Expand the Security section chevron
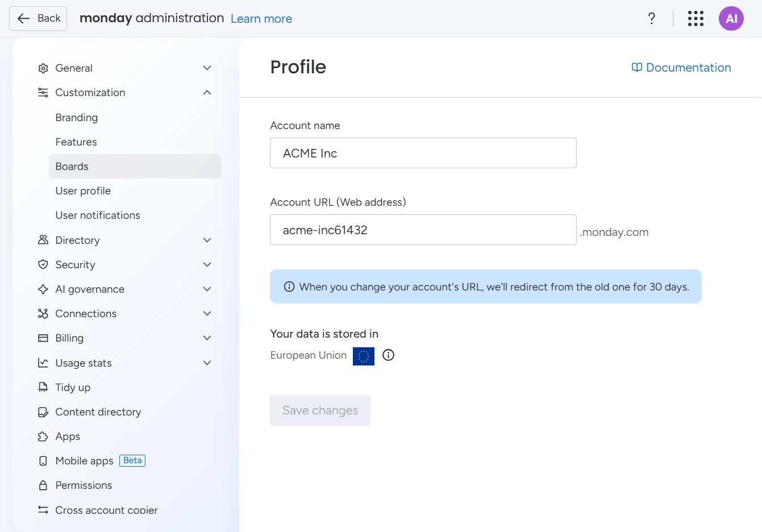762x532 pixels. pos(207,264)
